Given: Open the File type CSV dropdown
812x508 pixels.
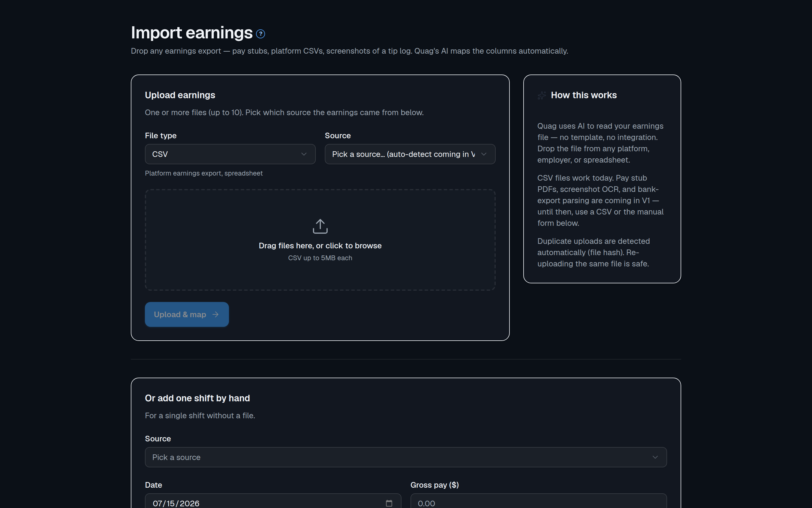Looking at the screenshot, I should click(230, 154).
